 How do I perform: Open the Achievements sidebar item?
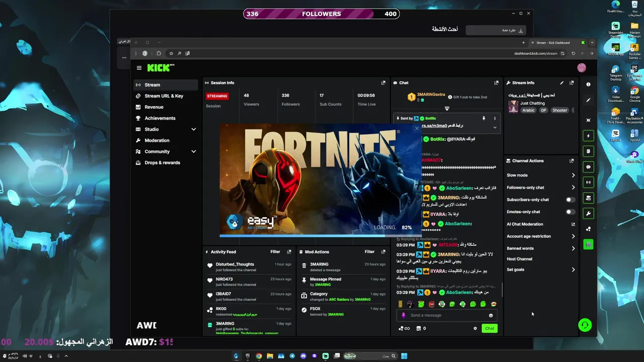pos(166,118)
